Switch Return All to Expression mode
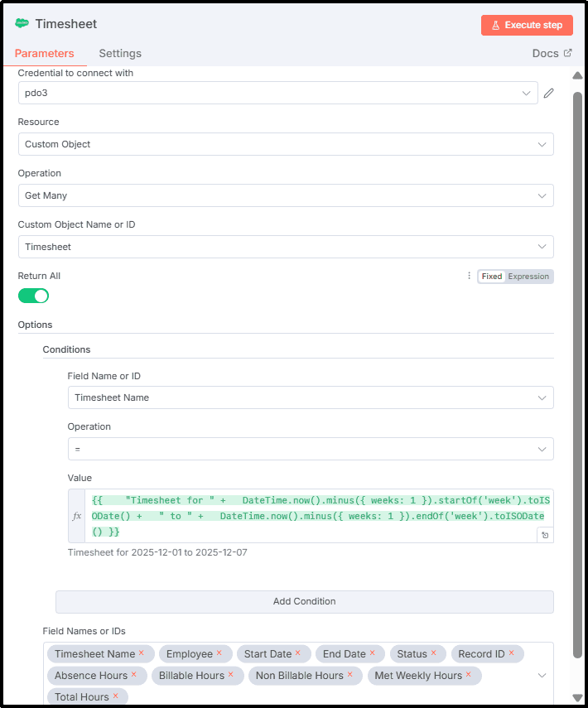Screen dimensions: 588x708 coord(528,277)
